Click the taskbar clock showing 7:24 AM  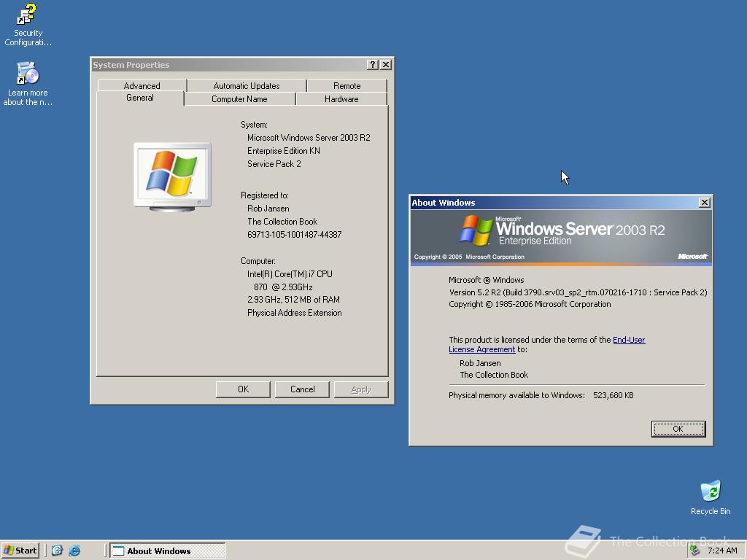pos(722,551)
